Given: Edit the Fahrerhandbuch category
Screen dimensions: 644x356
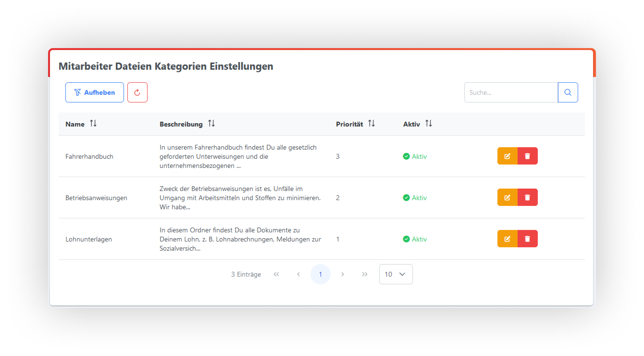Looking at the screenshot, I should tap(507, 156).
